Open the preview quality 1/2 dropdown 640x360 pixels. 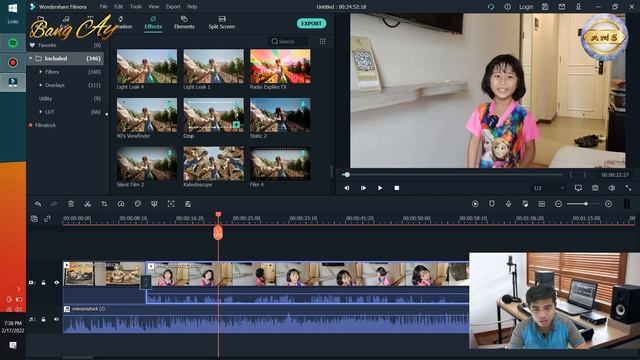[549, 188]
